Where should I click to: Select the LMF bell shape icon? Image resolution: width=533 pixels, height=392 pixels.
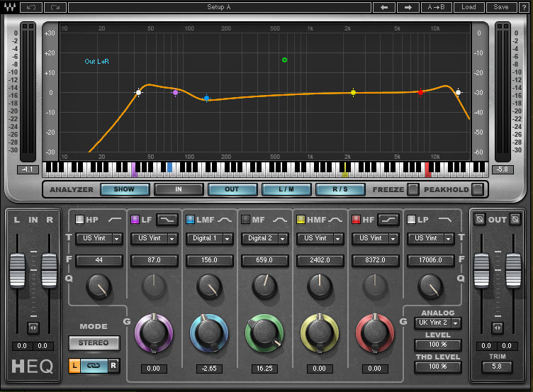[225, 220]
